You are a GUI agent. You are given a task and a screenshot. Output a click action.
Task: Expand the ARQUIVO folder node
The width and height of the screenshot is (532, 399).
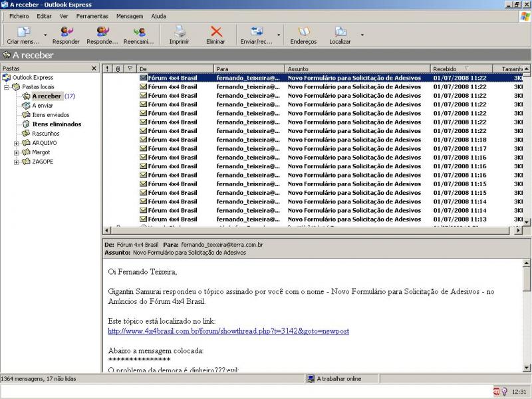[16, 144]
